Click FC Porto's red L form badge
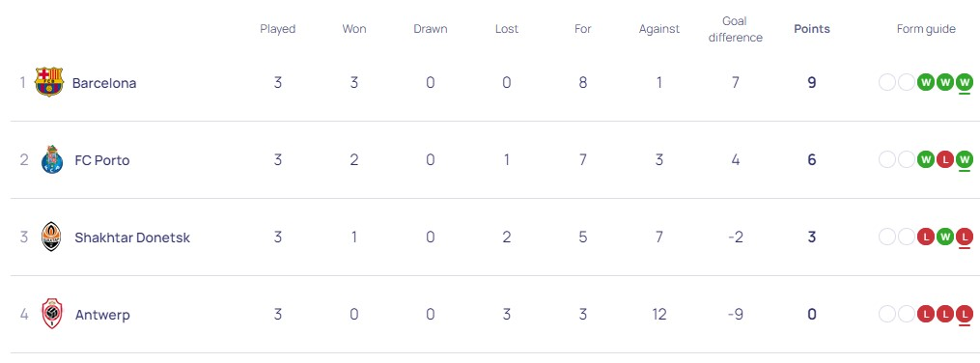Image resolution: width=980 pixels, height=363 pixels. point(945,159)
